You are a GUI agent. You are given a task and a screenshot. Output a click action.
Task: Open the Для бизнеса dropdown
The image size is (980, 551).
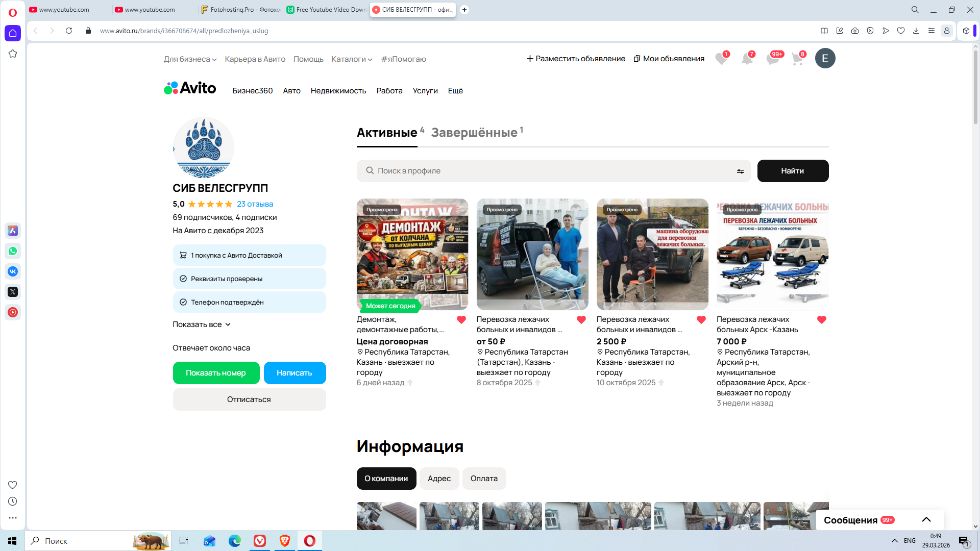[x=190, y=59]
